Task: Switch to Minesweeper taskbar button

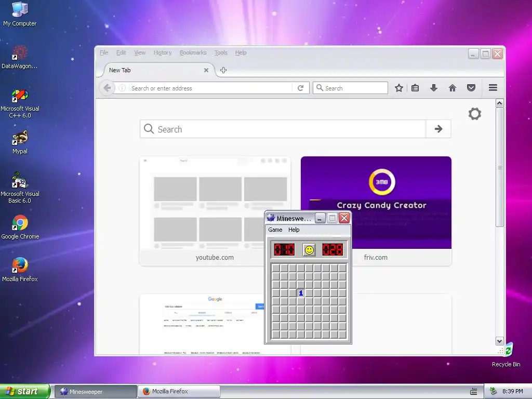Action: 96,392
